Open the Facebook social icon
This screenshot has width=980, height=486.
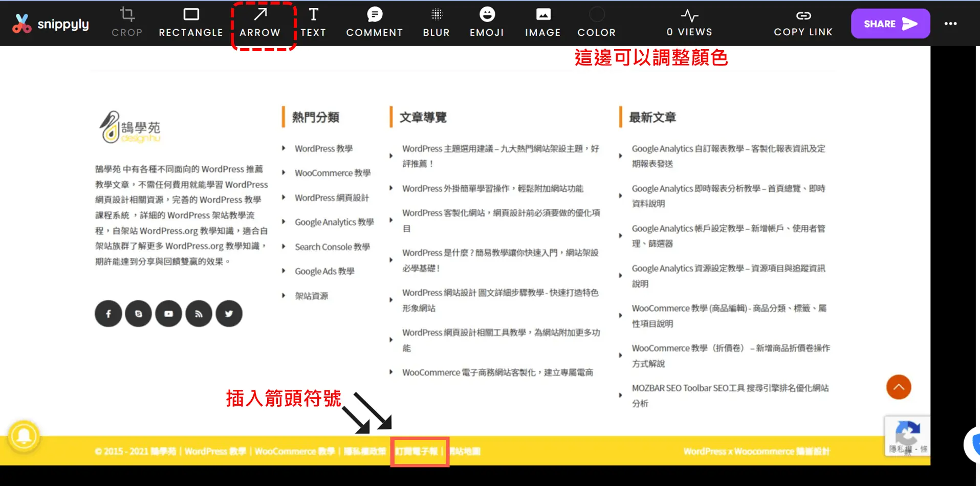click(x=108, y=314)
